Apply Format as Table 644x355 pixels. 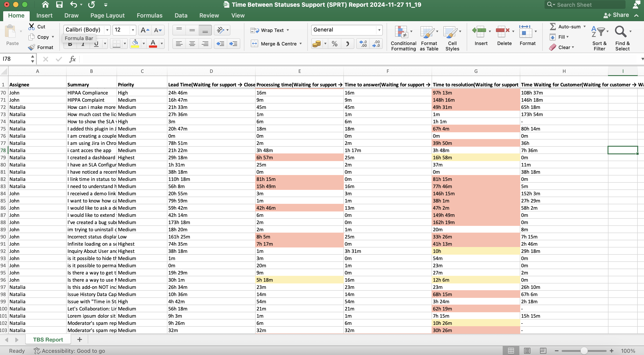click(429, 38)
